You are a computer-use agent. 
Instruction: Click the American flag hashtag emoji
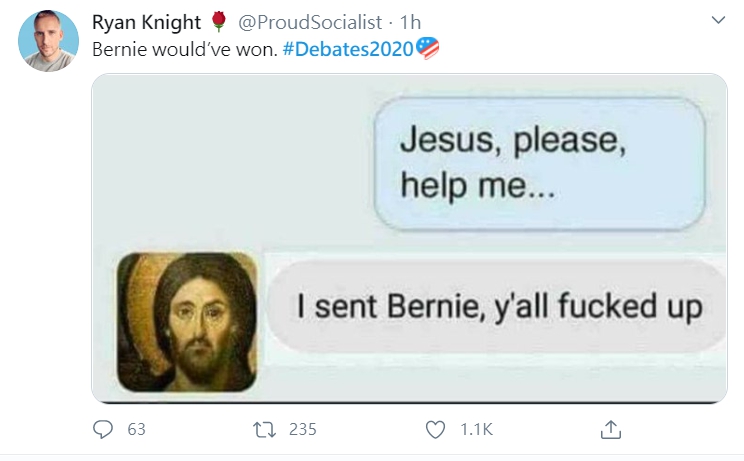tap(428, 48)
